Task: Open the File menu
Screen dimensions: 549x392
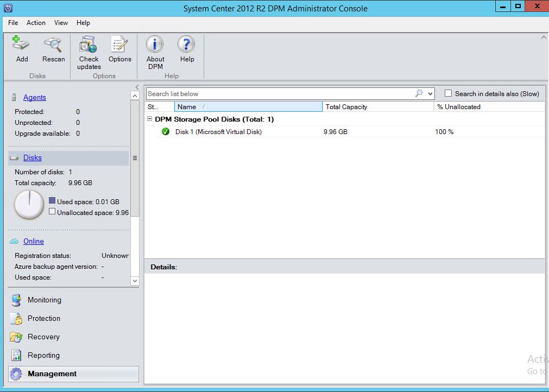Action: pos(13,23)
